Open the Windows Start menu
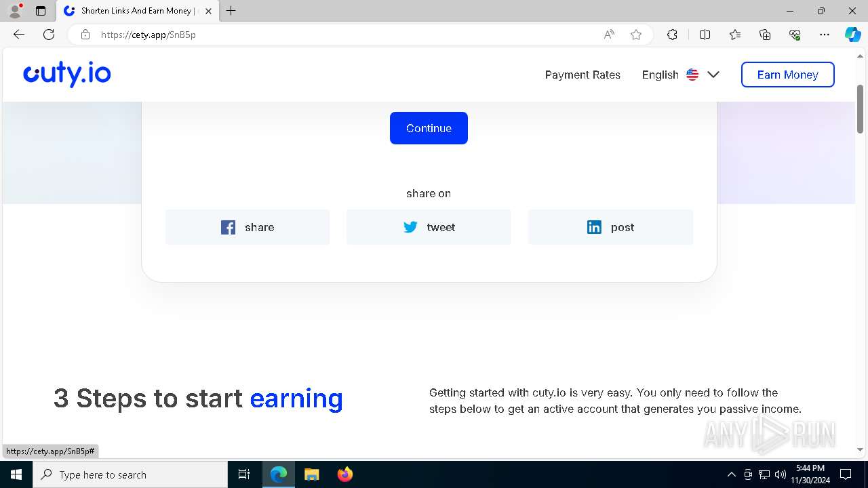The width and height of the screenshot is (868, 488). [x=16, y=474]
